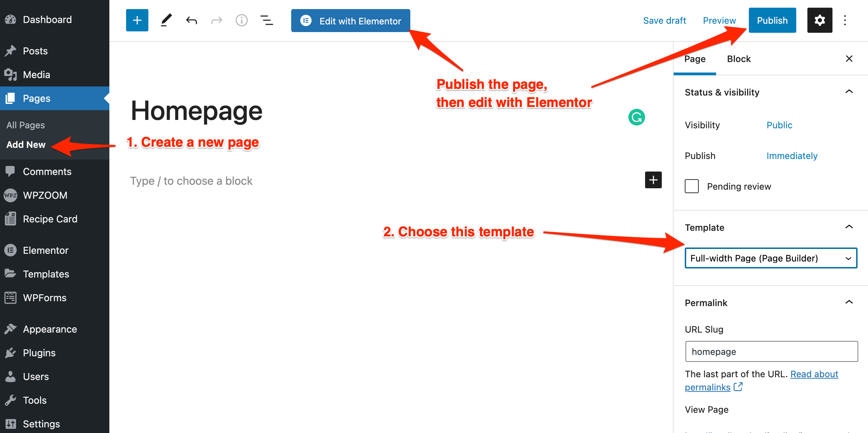Switch to the Page tab
This screenshot has height=433, width=868.
pyautogui.click(x=695, y=59)
